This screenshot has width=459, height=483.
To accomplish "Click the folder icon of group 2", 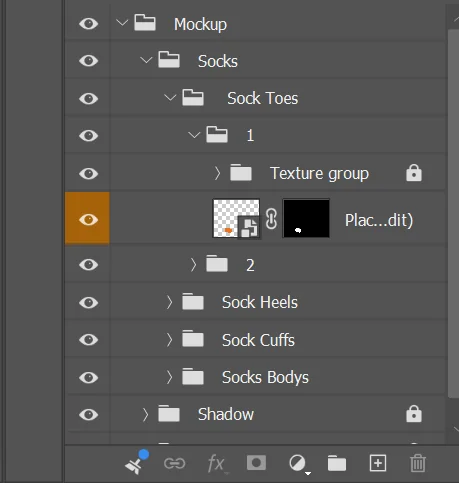I will 217,263.
